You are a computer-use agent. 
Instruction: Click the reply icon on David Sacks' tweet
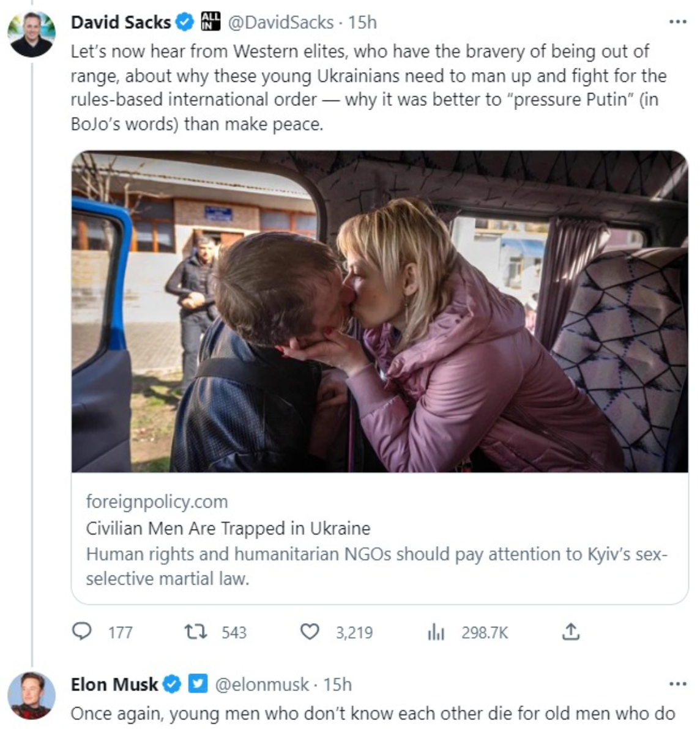pos(82,631)
